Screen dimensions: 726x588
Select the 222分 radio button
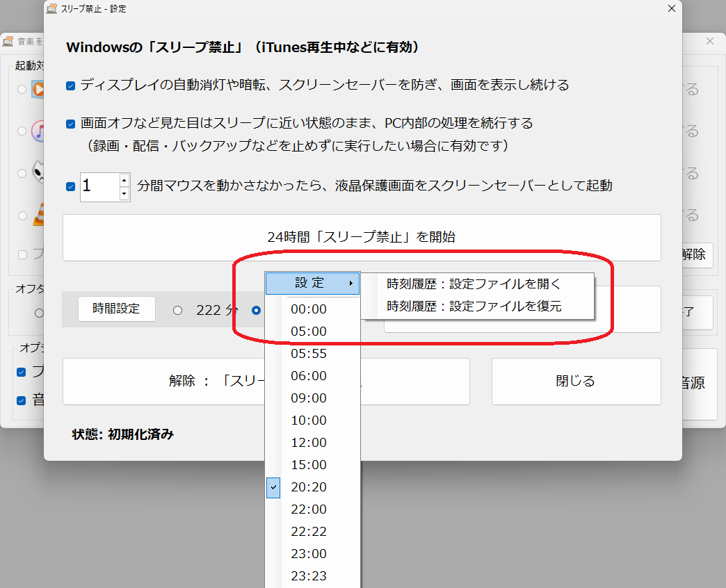click(178, 310)
